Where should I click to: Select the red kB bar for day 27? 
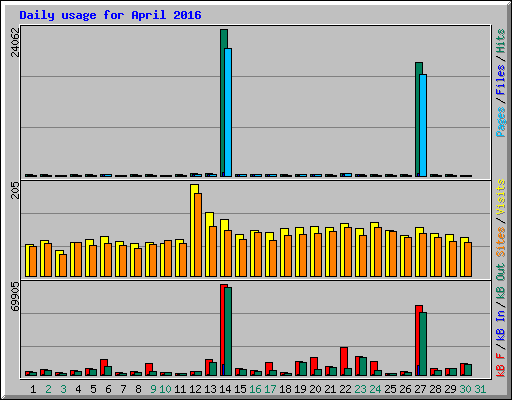coord(418,340)
